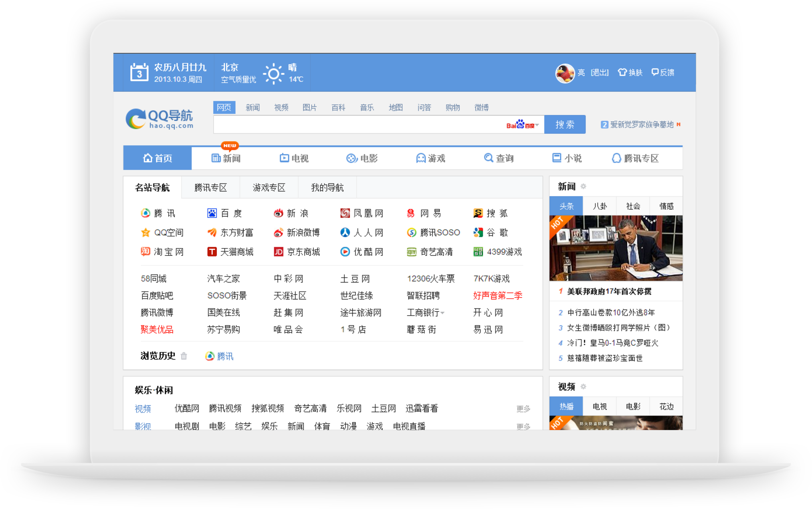Screen dimensions: 812x509
Task: Open 腾讯SOSO site icon
Action: [411, 232]
